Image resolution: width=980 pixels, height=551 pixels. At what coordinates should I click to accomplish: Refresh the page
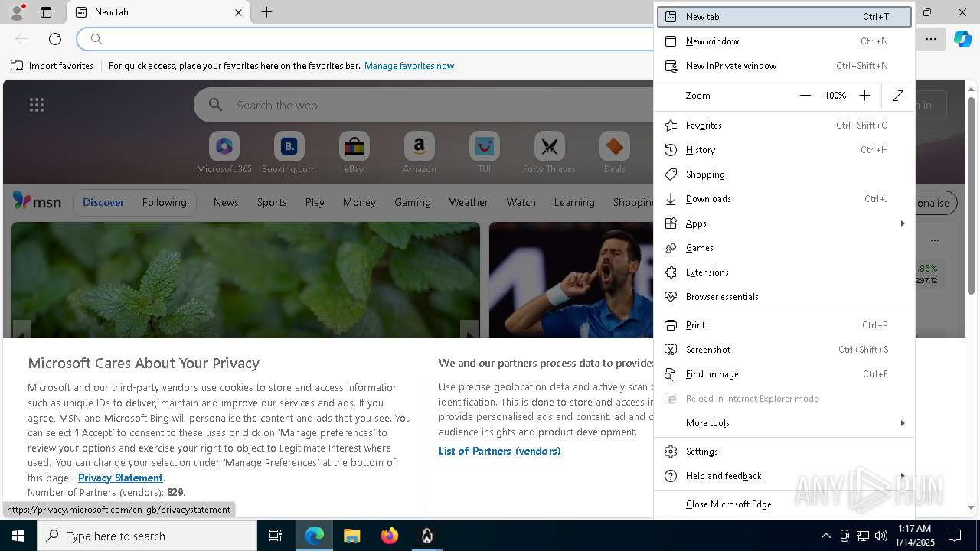(x=55, y=39)
